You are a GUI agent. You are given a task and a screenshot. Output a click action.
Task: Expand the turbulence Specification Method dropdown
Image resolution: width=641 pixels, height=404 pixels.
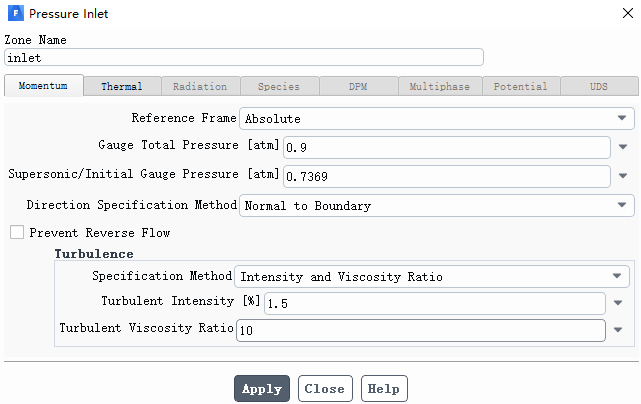pos(432,276)
